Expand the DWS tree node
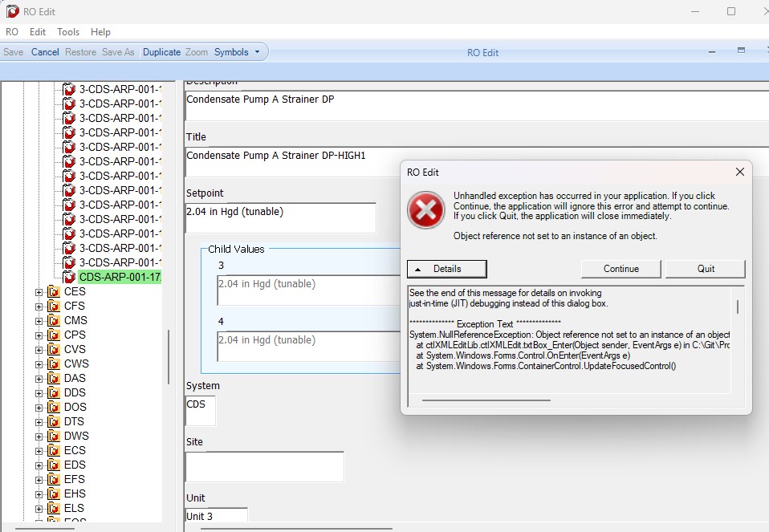 click(x=39, y=436)
